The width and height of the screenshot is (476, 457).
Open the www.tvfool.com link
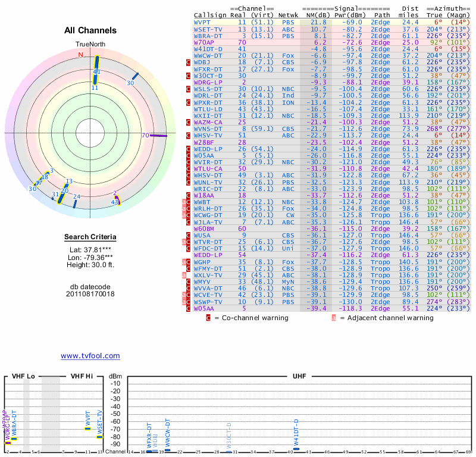pos(90,356)
